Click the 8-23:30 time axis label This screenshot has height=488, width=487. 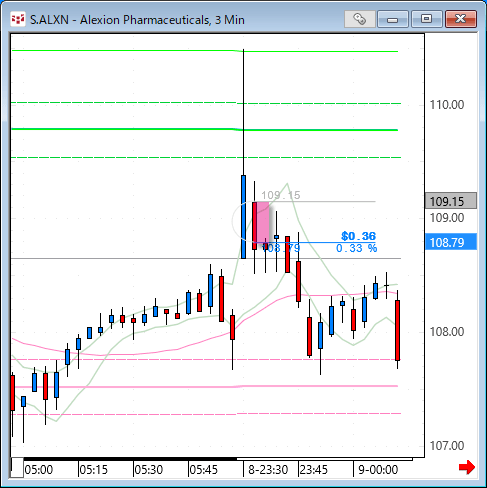(x=268, y=470)
